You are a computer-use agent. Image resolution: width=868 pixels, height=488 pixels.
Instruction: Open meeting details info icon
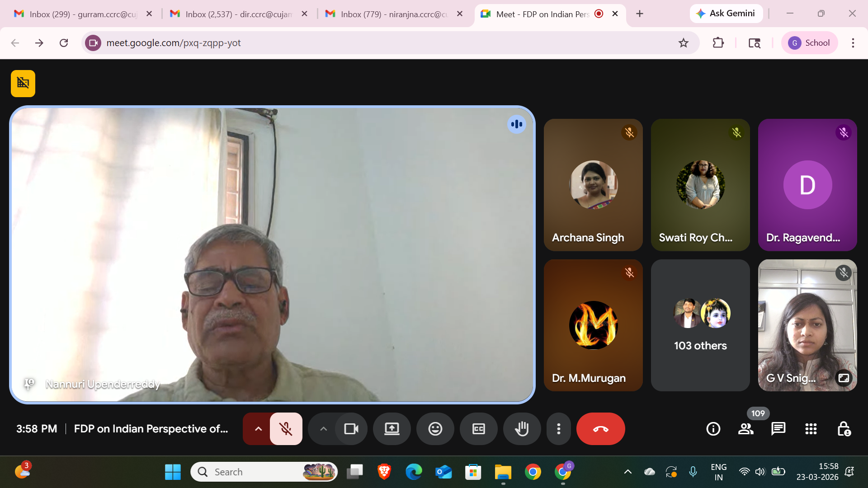point(713,429)
